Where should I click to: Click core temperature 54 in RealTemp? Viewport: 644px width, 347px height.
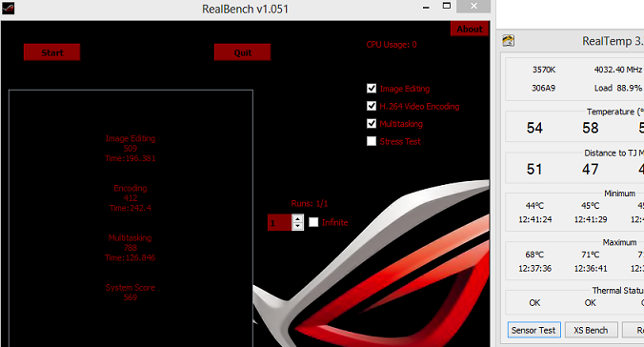coord(534,128)
